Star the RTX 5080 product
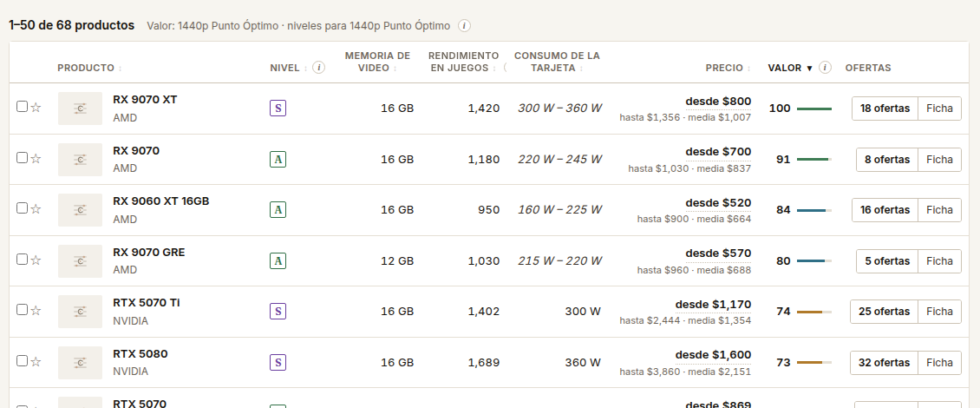 36,361
